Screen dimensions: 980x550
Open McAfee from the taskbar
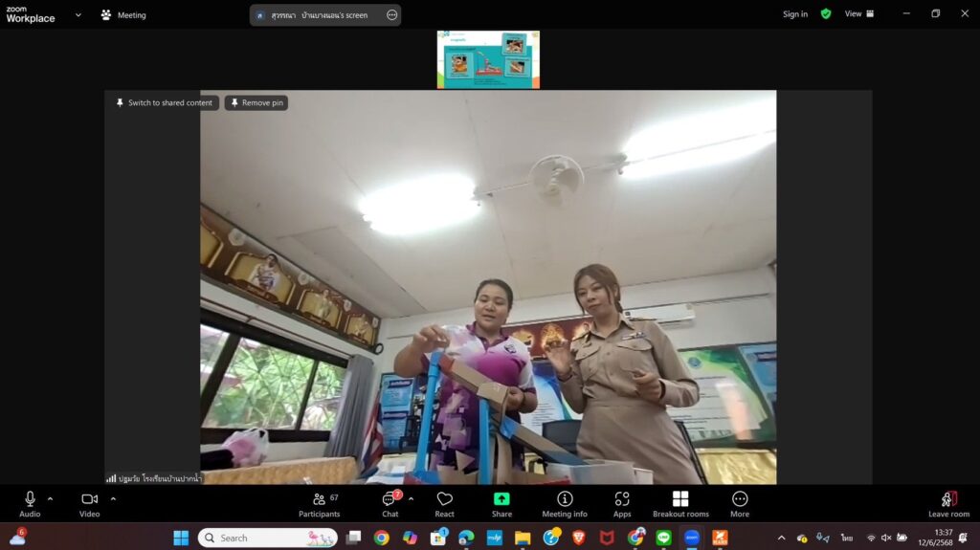[607, 538]
